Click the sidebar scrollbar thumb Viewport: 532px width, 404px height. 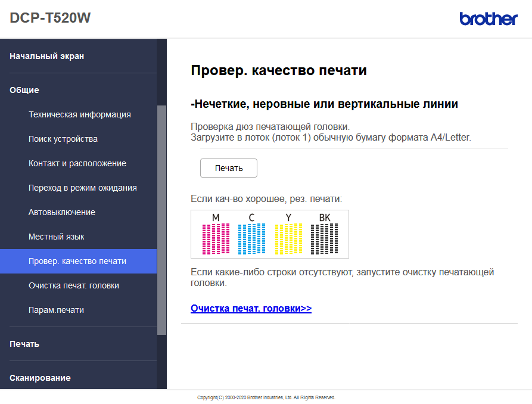coord(162,220)
